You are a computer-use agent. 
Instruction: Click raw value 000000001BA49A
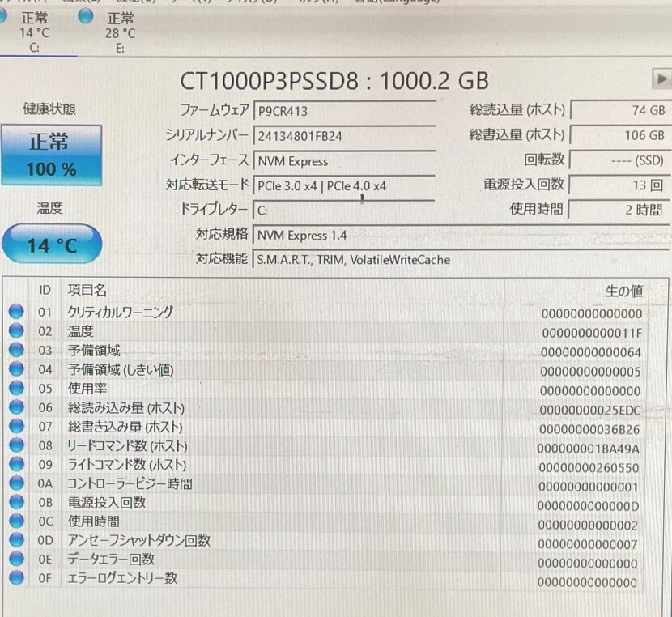coord(589,449)
